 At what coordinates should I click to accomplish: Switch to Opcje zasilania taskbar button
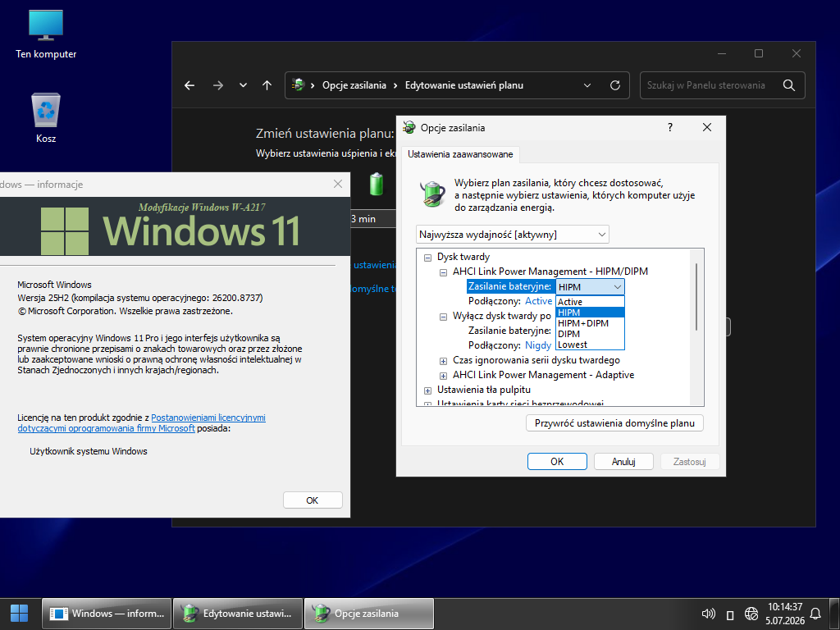[x=369, y=614]
